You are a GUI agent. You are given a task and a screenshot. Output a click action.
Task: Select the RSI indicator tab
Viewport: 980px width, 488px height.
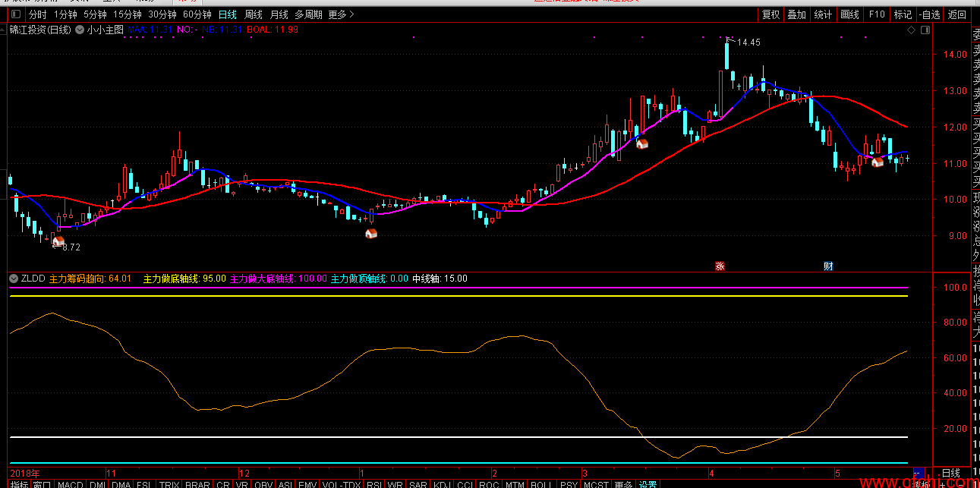(374, 484)
